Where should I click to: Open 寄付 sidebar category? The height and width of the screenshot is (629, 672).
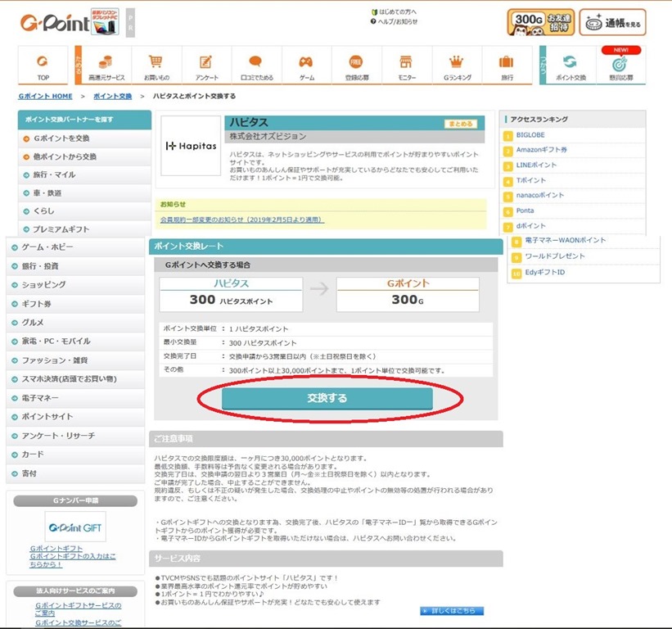(76, 473)
